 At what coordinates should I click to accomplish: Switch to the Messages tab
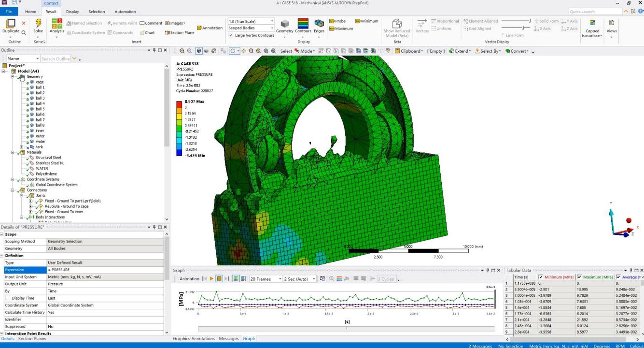229,339
